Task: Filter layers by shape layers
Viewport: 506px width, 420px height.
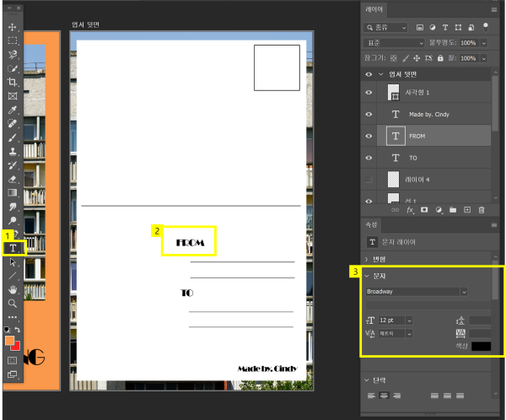Action: 458,28
